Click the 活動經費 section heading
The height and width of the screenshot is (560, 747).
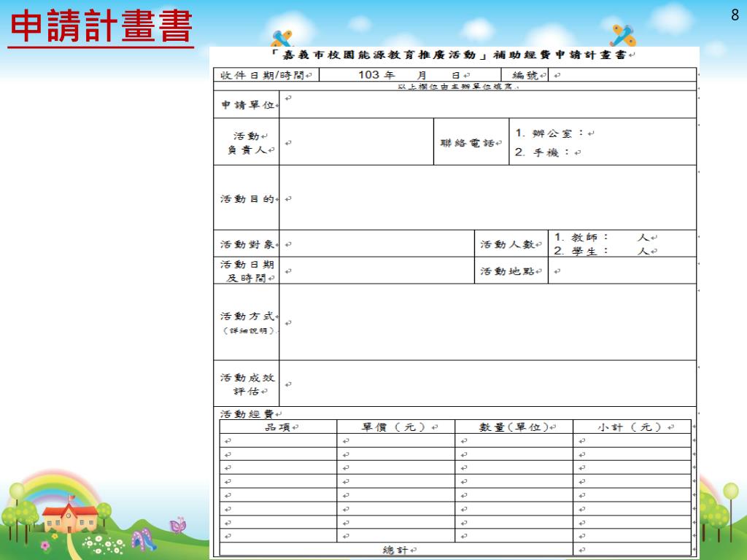pos(247,414)
